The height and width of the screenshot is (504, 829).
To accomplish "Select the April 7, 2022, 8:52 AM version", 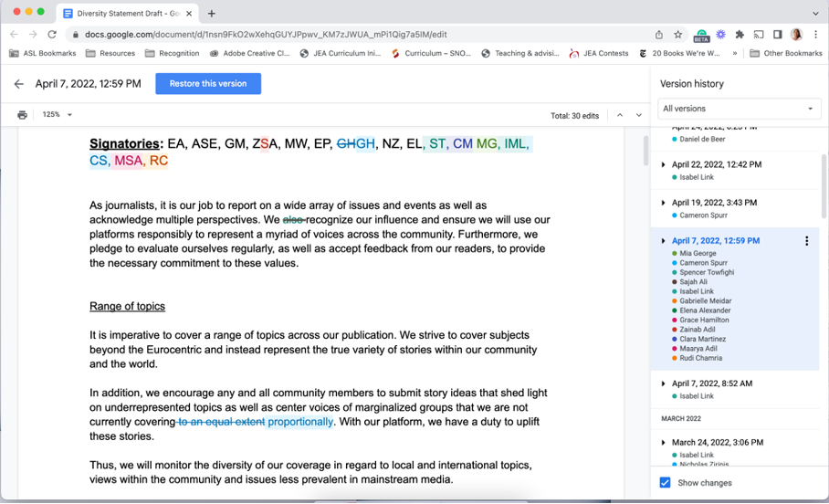I will tap(711, 383).
